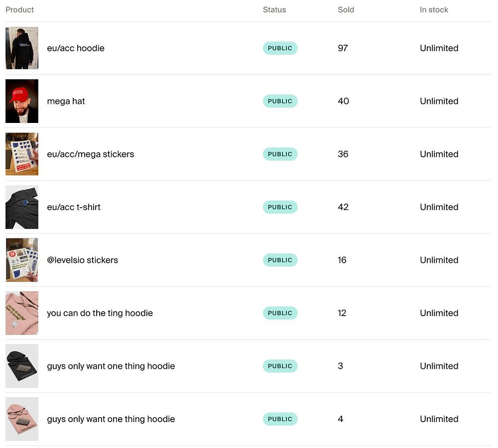Sort by the Product column header
Image resolution: width=498 pixels, height=448 pixels.
click(20, 9)
